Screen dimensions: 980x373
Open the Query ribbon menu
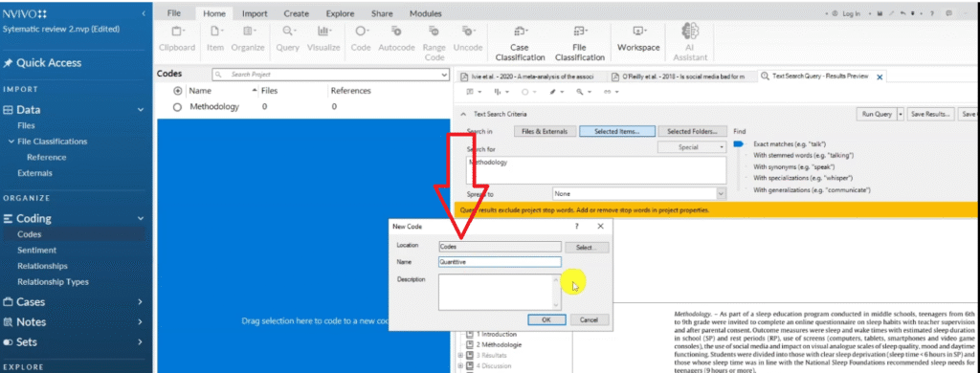[288, 39]
